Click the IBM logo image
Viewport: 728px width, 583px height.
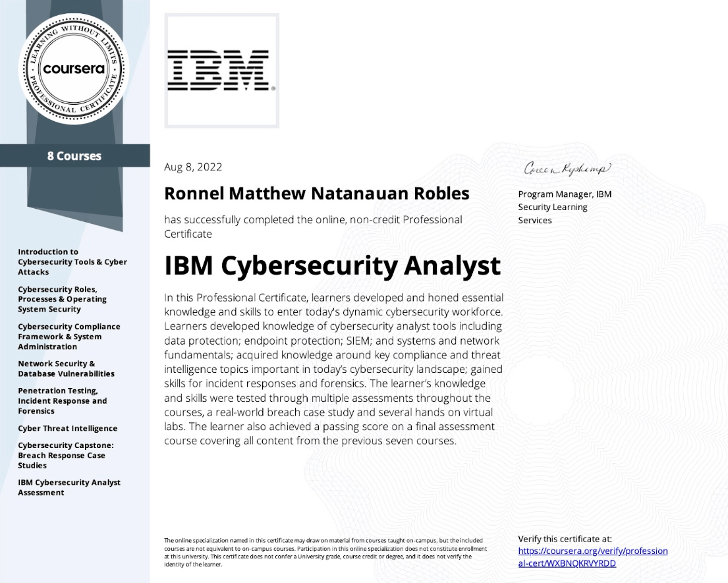click(x=221, y=70)
